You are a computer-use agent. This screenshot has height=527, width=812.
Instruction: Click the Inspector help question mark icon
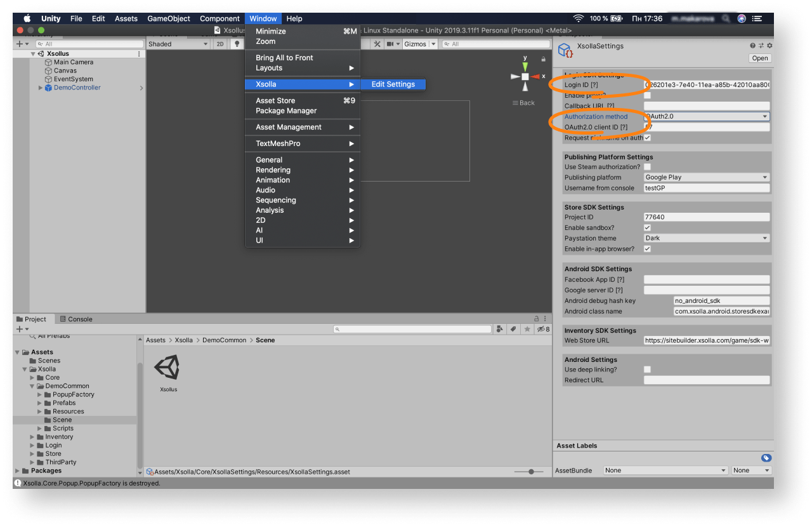[x=753, y=46]
